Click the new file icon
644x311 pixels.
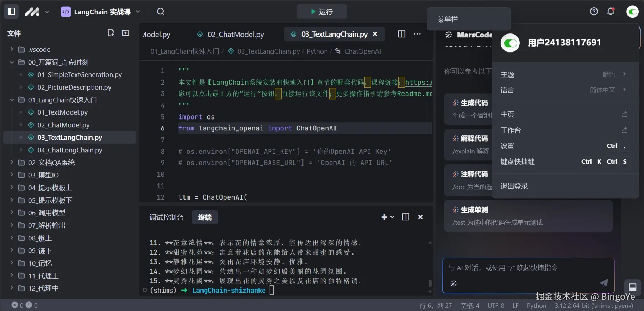[111, 33]
